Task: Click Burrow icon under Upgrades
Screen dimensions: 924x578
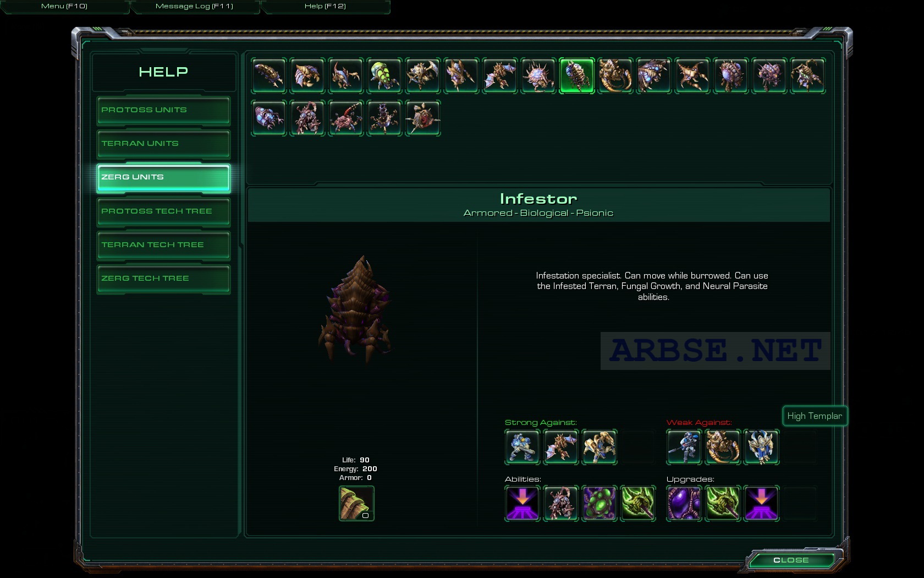Action: 761,503
